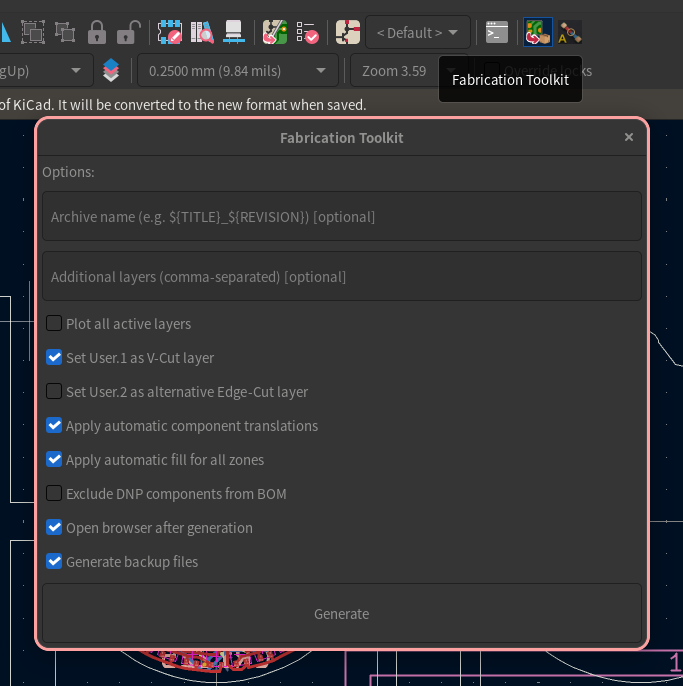This screenshot has height=686, width=683.
Task: Click the open padlock Unlock icon
Action: pyautogui.click(x=129, y=32)
